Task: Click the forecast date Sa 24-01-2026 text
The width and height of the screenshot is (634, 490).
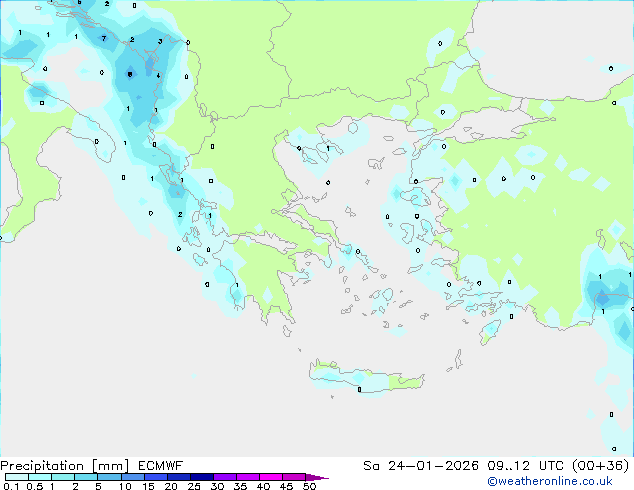Action: pos(421,466)
